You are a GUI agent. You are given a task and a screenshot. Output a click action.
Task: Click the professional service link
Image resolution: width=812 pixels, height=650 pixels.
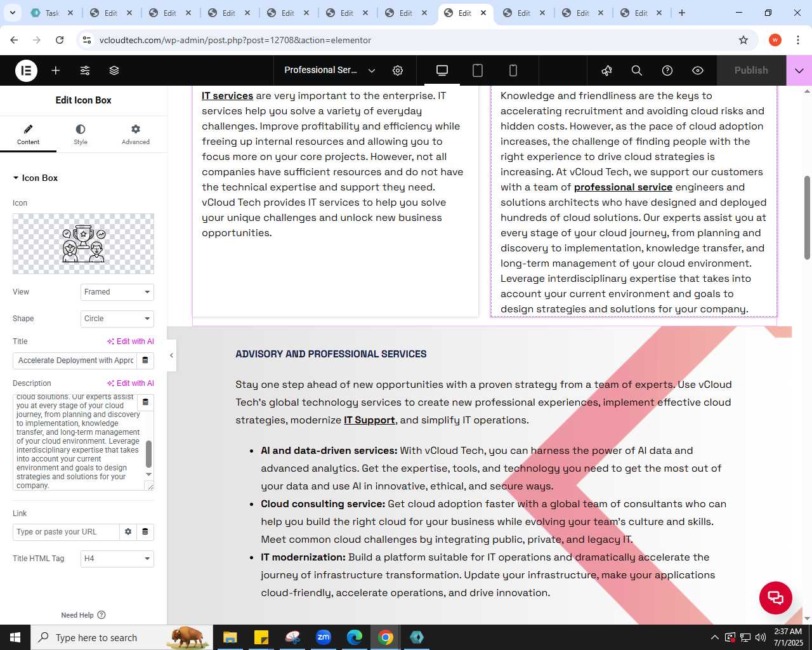(623, 187)
